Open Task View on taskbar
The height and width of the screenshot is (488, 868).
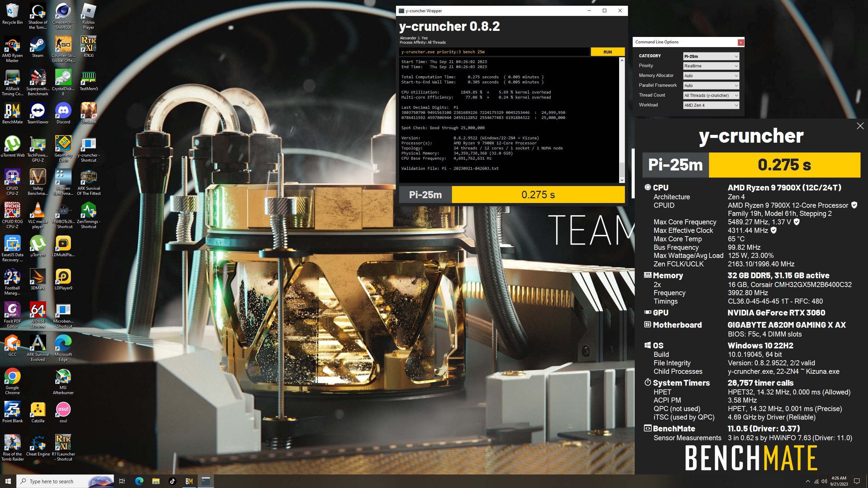122,481
